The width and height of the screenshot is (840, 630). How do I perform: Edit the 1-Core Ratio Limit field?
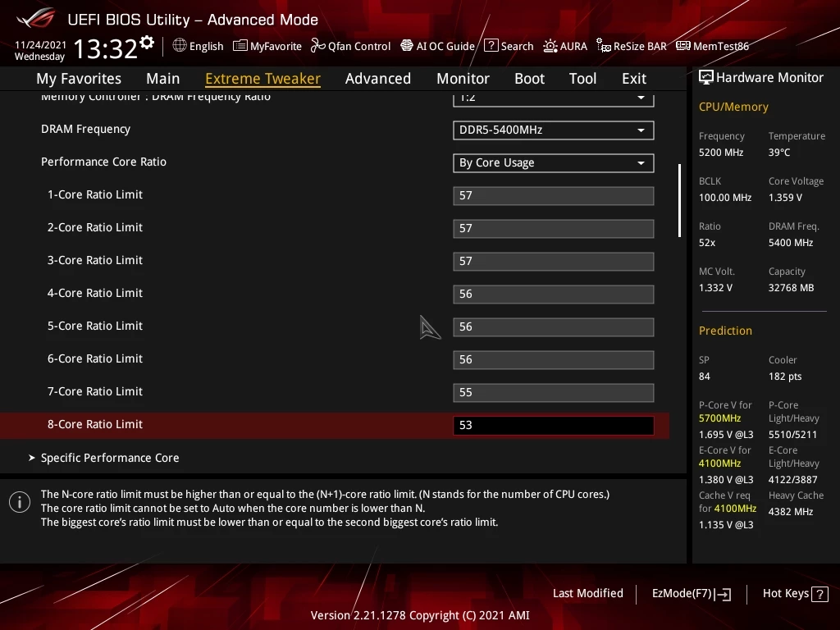(x=554, y=195)
